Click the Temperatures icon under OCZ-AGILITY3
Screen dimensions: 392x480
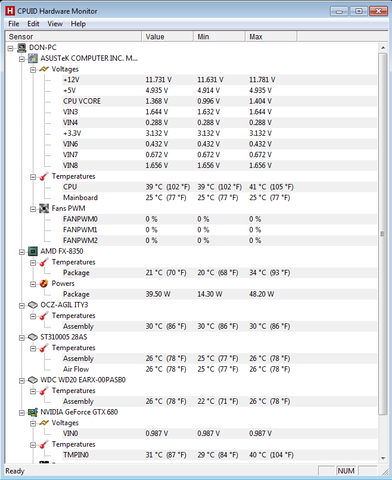[x=44, y=316]
